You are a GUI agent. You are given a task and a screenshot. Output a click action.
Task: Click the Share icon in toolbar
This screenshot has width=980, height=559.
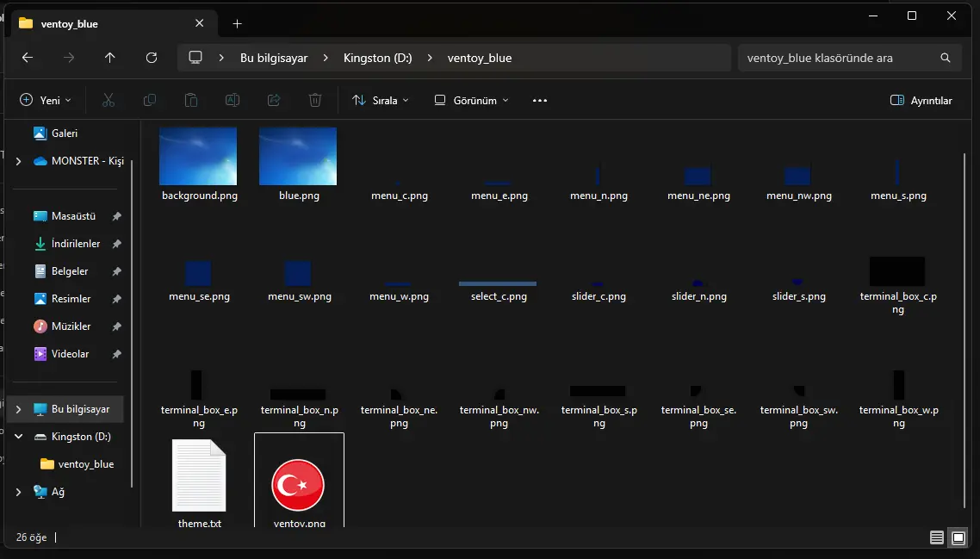click(274, 100)
